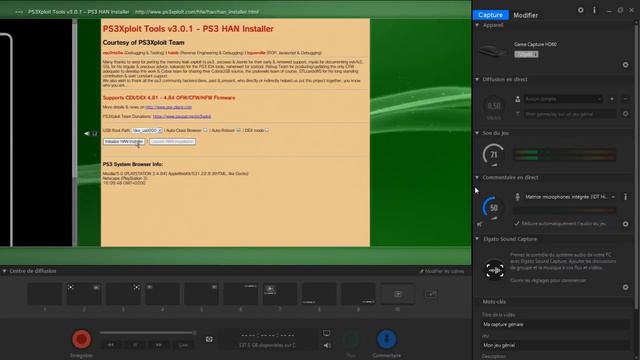This screenshot has width=640, height=360.
Task: Select scene thumbnail 1
Action: 44,294
